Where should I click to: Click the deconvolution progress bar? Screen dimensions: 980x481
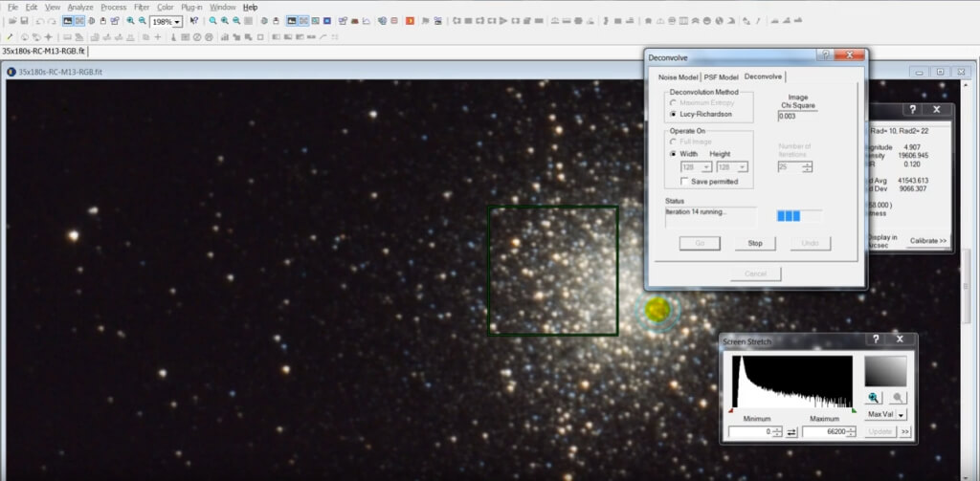[799, 216]
